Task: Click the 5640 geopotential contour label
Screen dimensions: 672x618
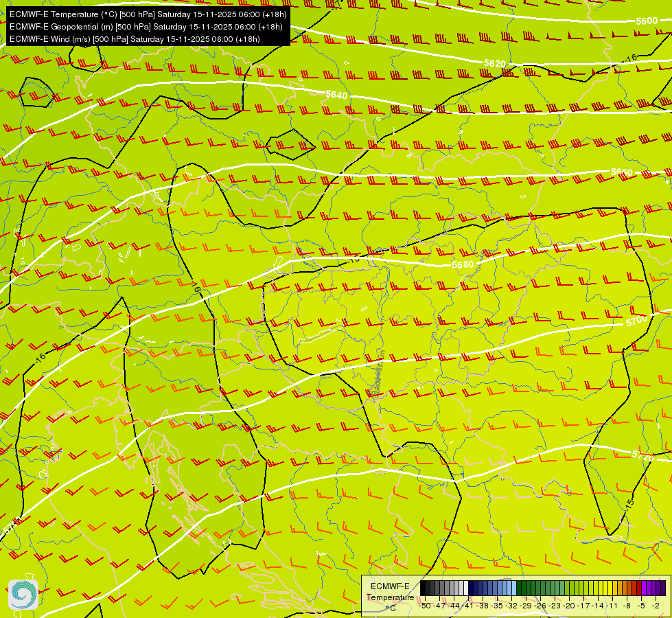Action: coord(336,95)
